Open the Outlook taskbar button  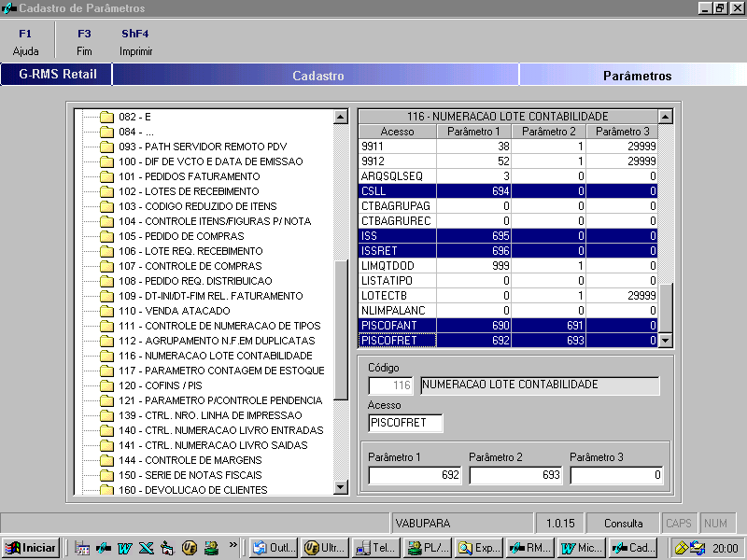[272, 548]
